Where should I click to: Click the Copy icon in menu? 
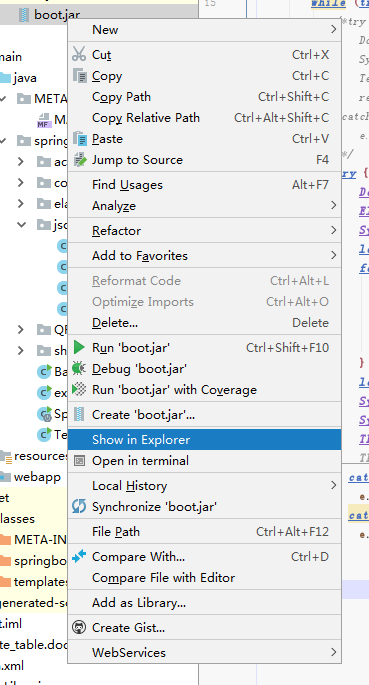click(79, 76)
